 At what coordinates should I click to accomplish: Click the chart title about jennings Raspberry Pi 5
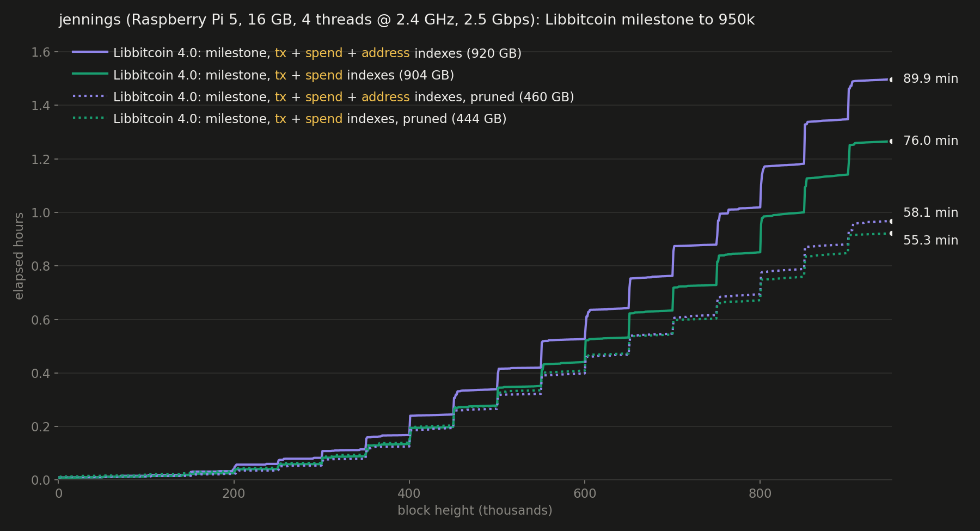406,20
